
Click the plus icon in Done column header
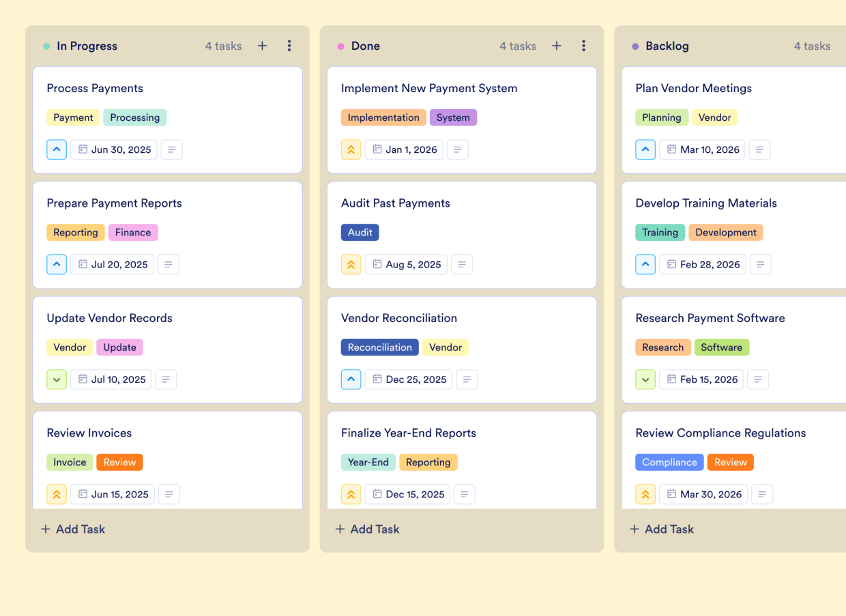557,46
